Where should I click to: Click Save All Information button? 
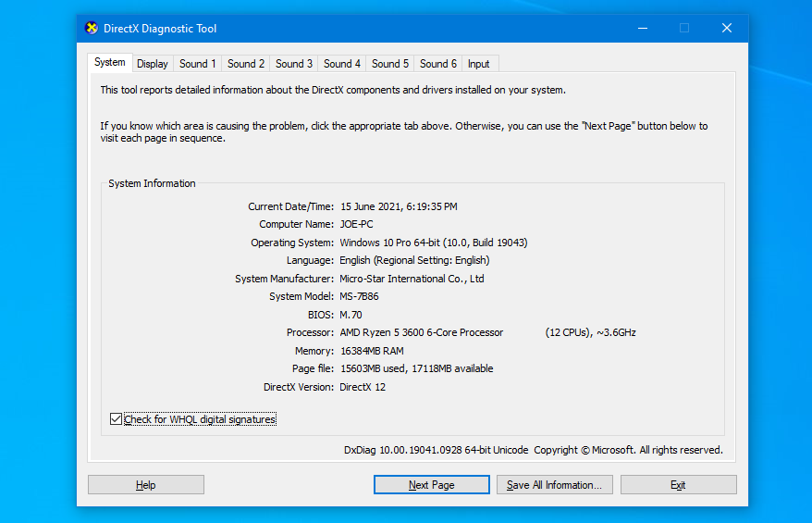(x=555, y=485)
